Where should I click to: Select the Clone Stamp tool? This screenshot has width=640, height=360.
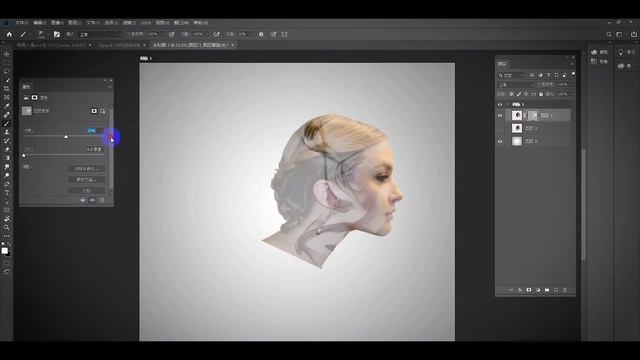pos(7,132)
